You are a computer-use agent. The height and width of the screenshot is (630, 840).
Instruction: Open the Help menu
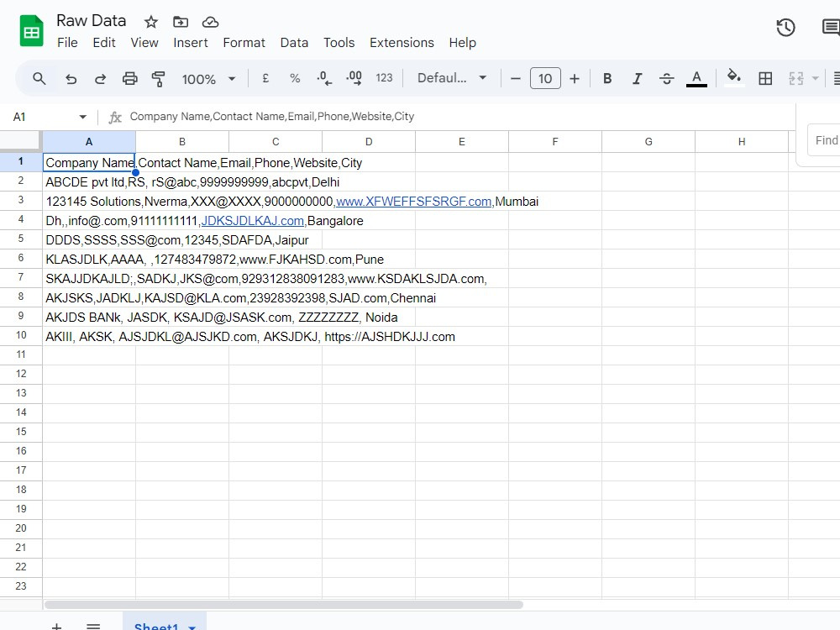tap(462, 43)
